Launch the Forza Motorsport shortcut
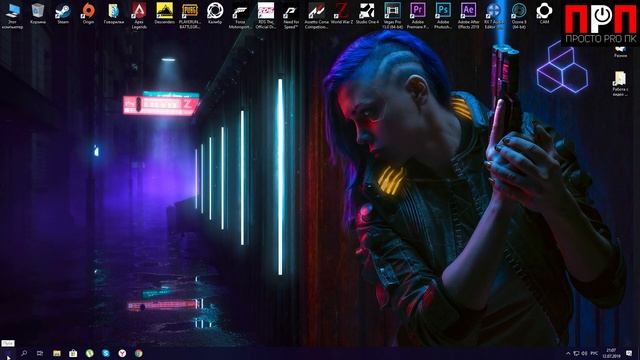This screenshot has width=640, height=360. (240, 16)
